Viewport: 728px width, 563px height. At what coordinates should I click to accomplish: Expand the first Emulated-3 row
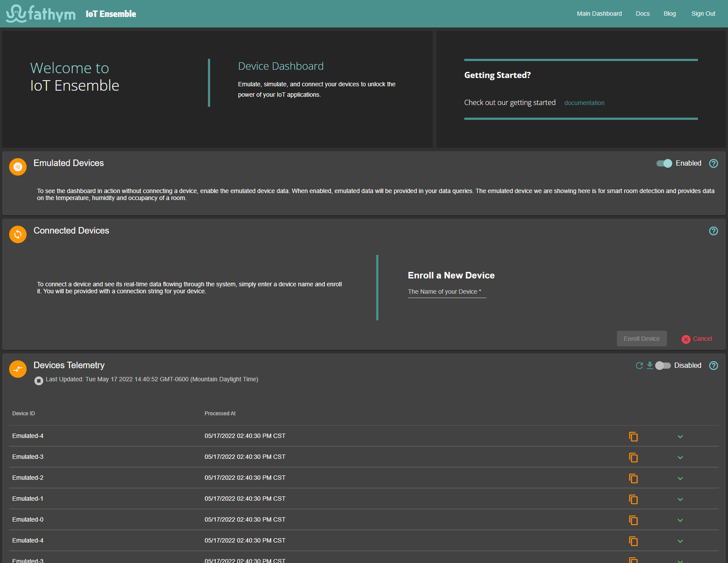680,458
